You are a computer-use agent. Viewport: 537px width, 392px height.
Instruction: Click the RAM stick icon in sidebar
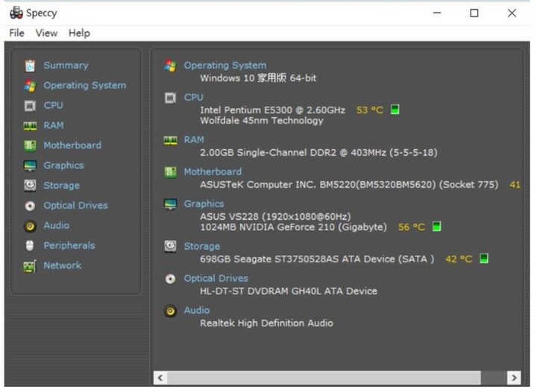[30, 126]
